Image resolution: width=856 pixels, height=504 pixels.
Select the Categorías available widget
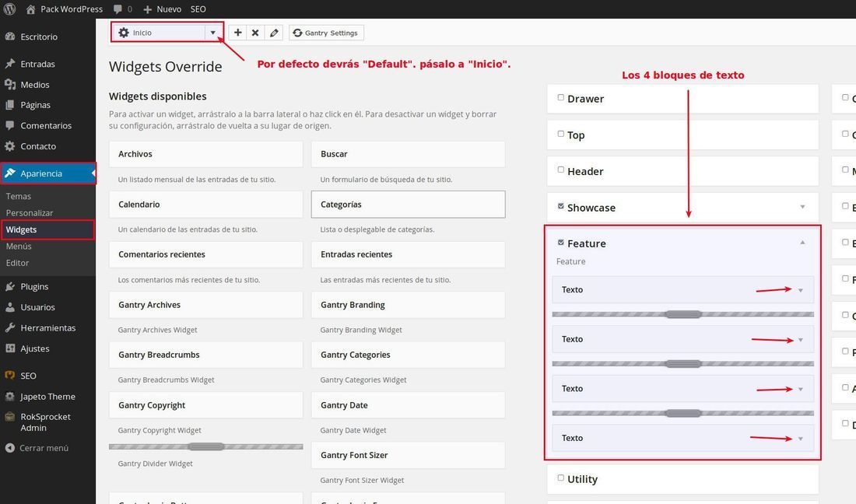(x=408, y=205)
